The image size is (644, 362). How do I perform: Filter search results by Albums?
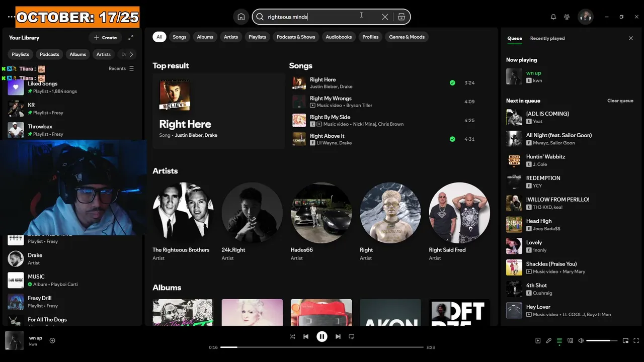205,37
